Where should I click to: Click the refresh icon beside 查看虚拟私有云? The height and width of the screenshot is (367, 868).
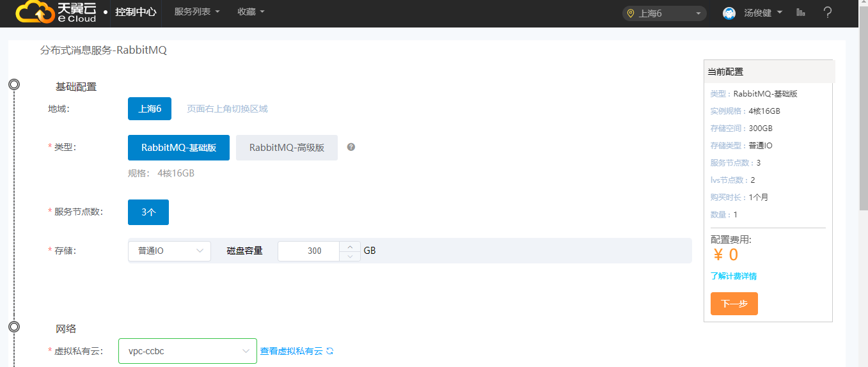(330, 351)
